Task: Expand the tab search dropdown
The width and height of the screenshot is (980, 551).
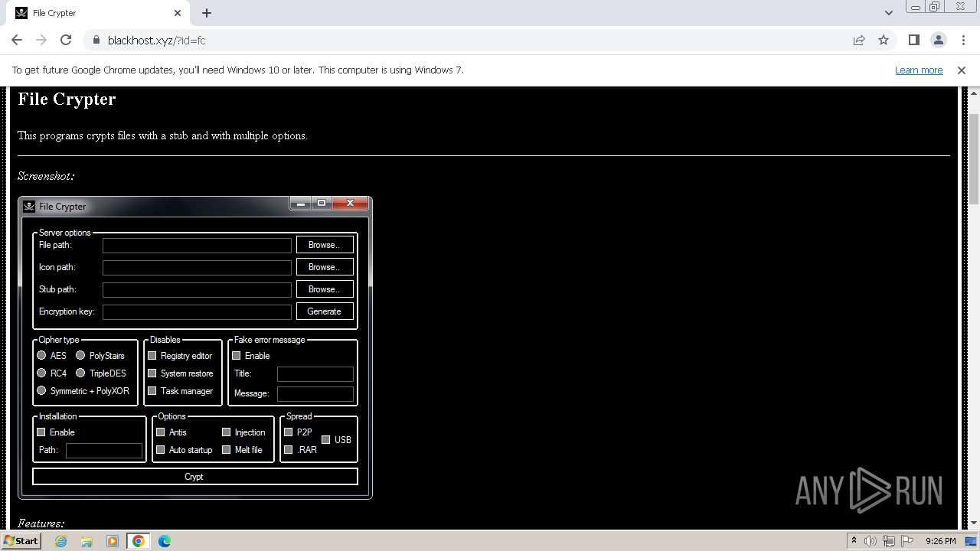Action: point(888,13)
